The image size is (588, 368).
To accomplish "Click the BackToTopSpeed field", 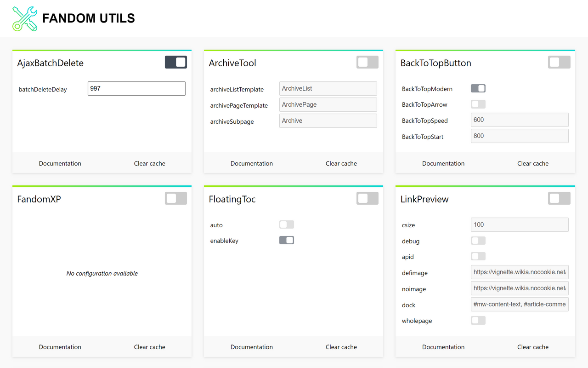I will pos(520,120).
